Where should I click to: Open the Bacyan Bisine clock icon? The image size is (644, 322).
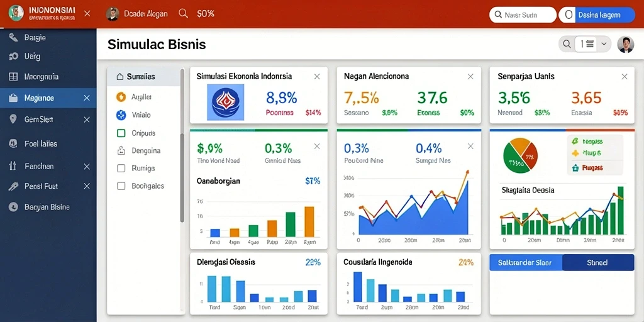pyautogui.click(x=13, y=207)
